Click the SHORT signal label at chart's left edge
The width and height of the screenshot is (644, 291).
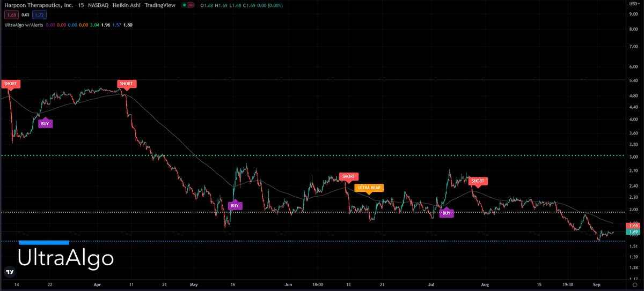[10, 84]
